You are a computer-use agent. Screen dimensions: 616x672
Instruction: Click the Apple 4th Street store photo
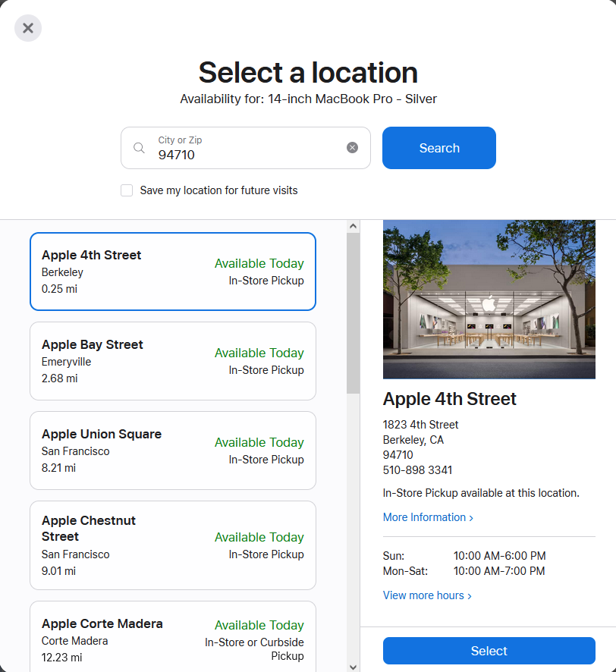tap(489, 300)
